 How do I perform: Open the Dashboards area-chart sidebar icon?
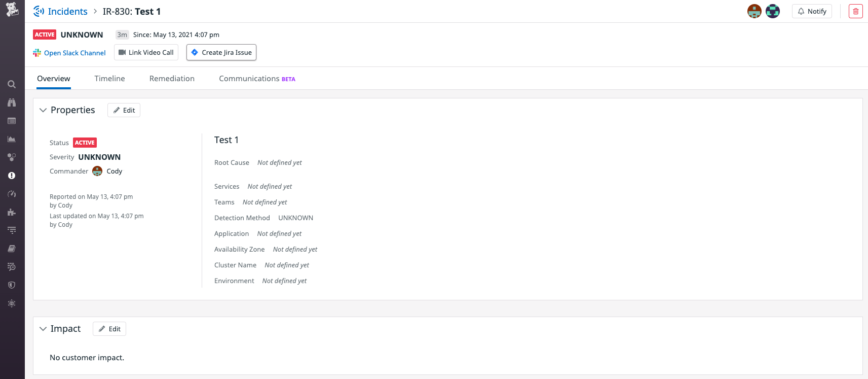point(12,139)
